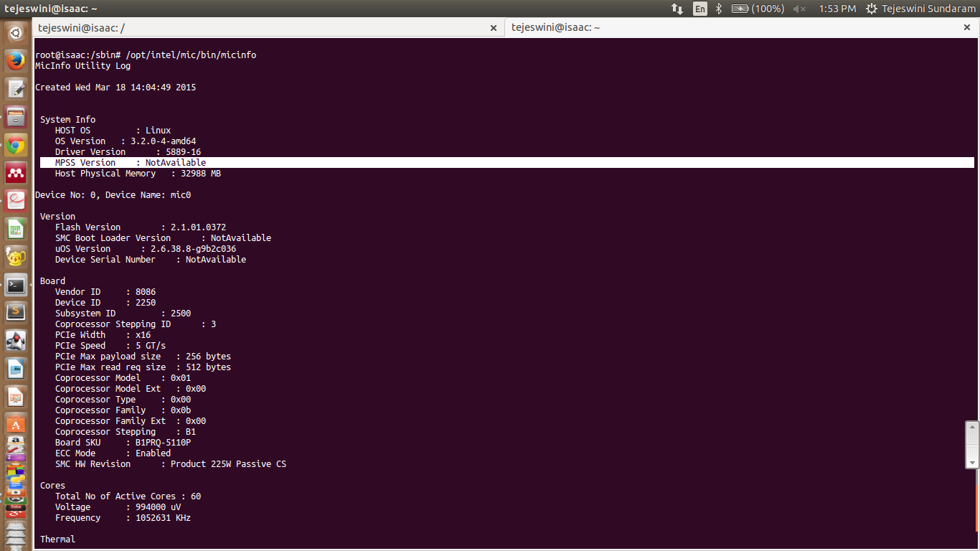Screen dimensions: 980x551
Task: Click the terminal vertical scrollbar handle
Action: [972, 445]
